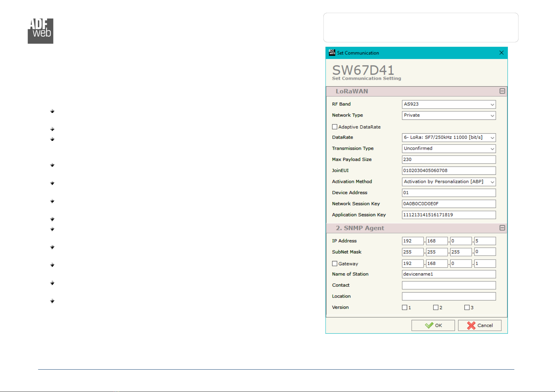
Task: Close the Set Communication dialog
Action: coord(501,53)
